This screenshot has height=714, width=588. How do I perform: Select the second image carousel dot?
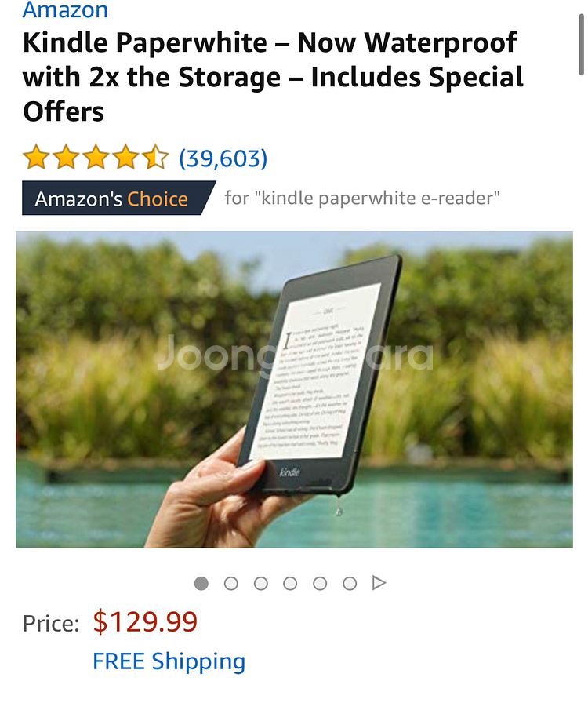click(231, 583)
